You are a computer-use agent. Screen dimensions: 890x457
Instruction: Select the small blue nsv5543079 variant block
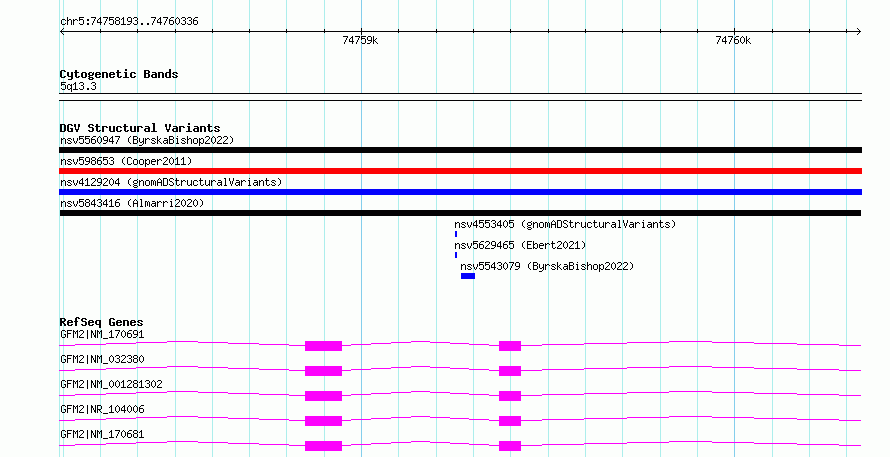(x=468, y=276)
